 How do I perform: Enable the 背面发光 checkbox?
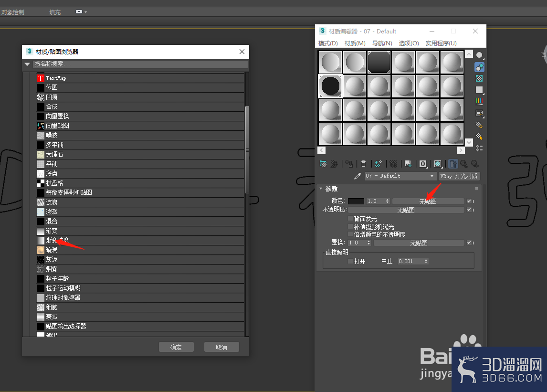coord(350,219)
